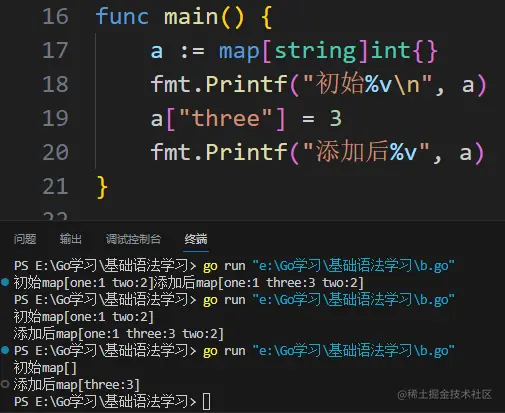Switch to the 输出 tab
505x413 pixels.
(71, 239)
